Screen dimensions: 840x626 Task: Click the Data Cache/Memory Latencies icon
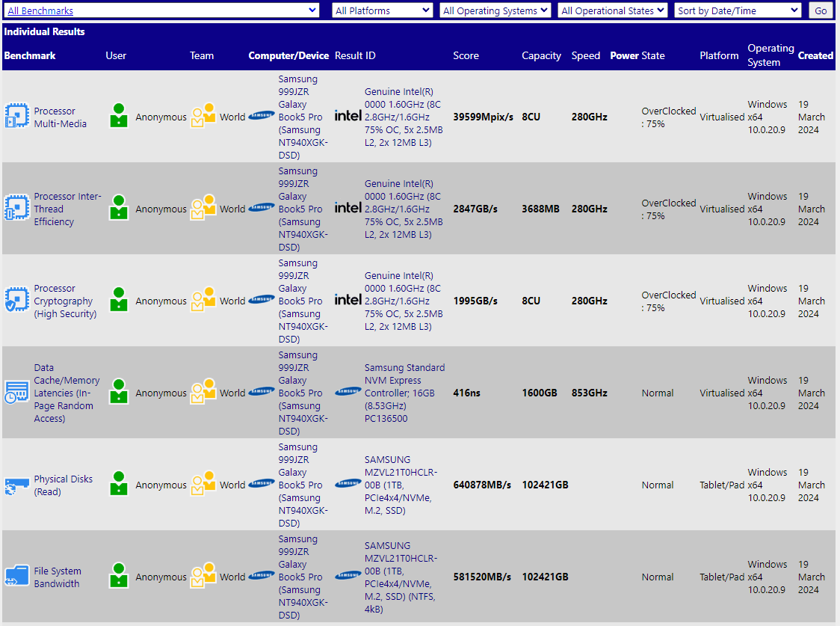tap(16, 393)
